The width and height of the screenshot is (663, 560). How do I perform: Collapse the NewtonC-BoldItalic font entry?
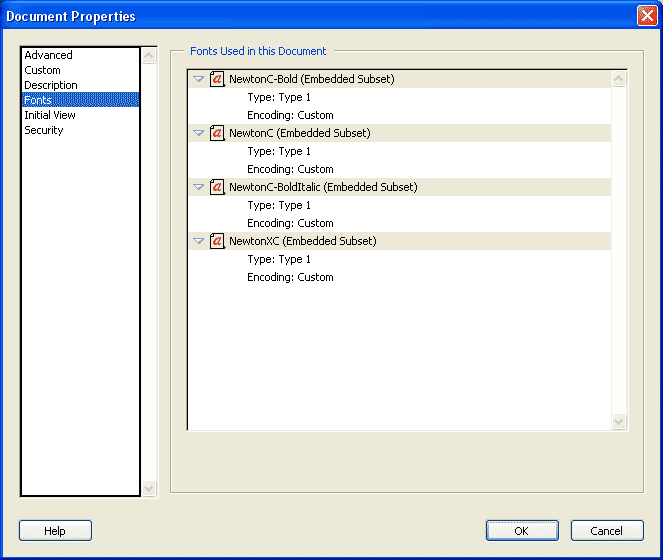tap(198, 187)
